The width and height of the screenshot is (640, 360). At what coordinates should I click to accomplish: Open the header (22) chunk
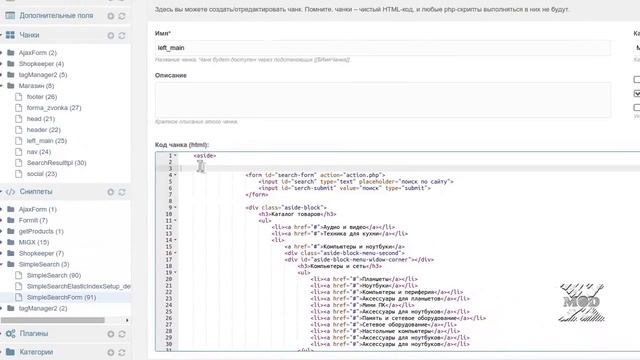click(x=44, y=130)
